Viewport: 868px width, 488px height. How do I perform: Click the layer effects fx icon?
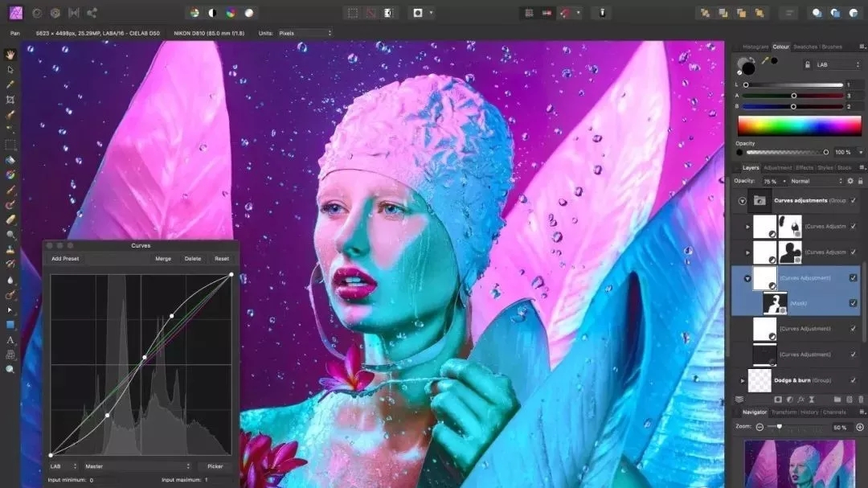pyautogui.click(x=800, y=400)
